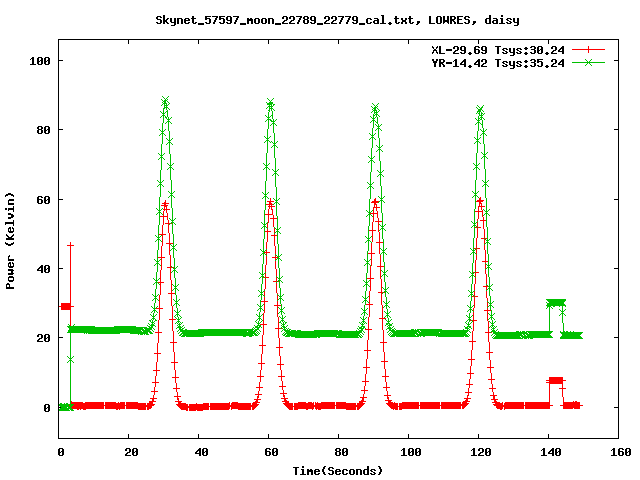This screenshot has width=640, height=480.
Task: Click the green peak near 120 seconds
Action: [480, 109]
